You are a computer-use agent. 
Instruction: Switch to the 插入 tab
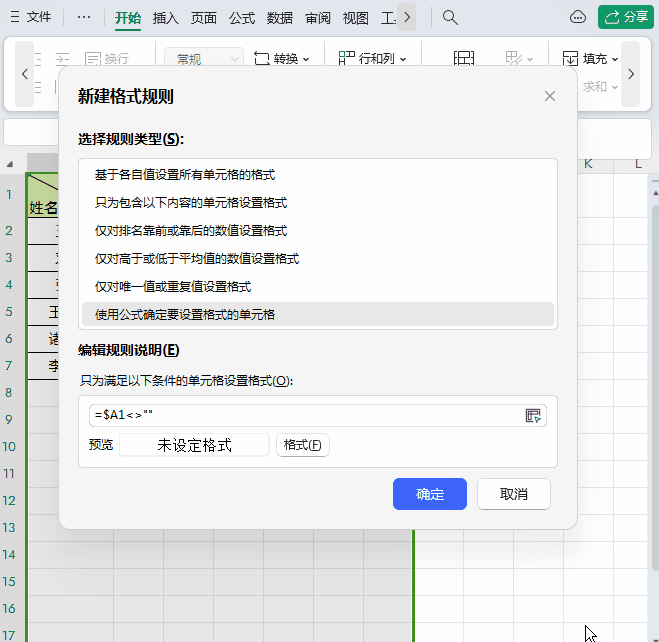point(166,18)
